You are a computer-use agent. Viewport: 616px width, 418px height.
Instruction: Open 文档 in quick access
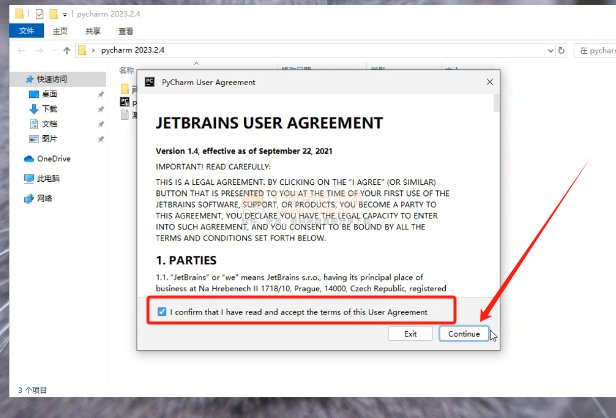point(50,124)
